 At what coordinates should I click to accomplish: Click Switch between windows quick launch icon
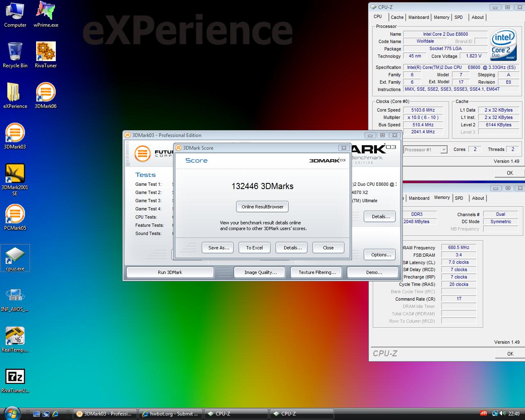46,414
